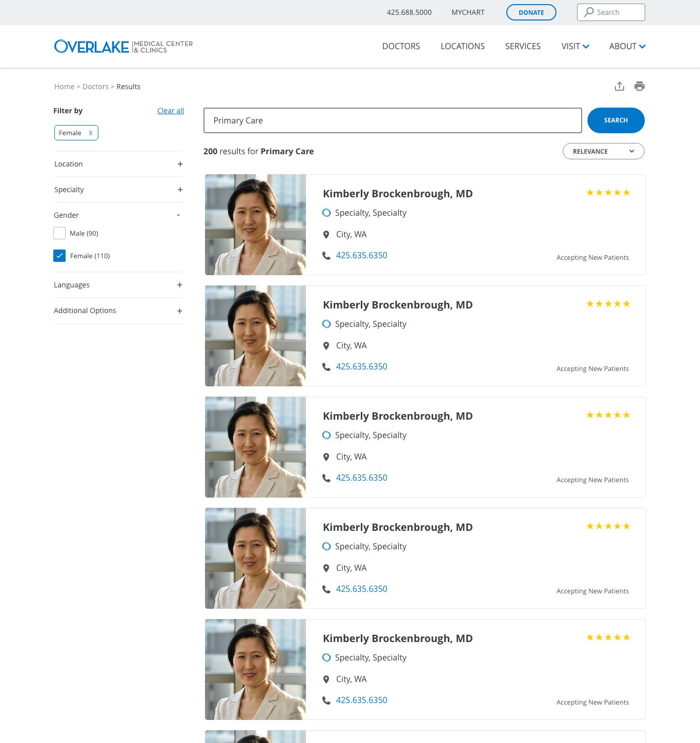Click 'City, WA' text on third card
This screenshot has width=700, height=743.
click(x=351, y=457)
